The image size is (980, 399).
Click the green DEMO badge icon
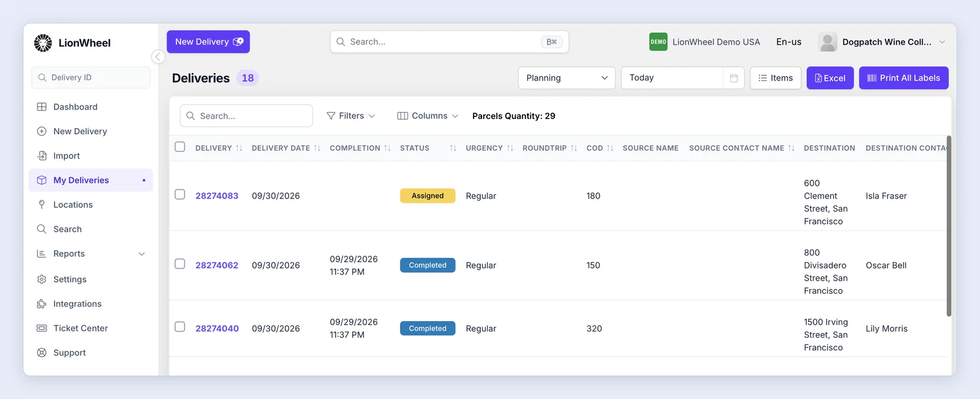point(658,42)
